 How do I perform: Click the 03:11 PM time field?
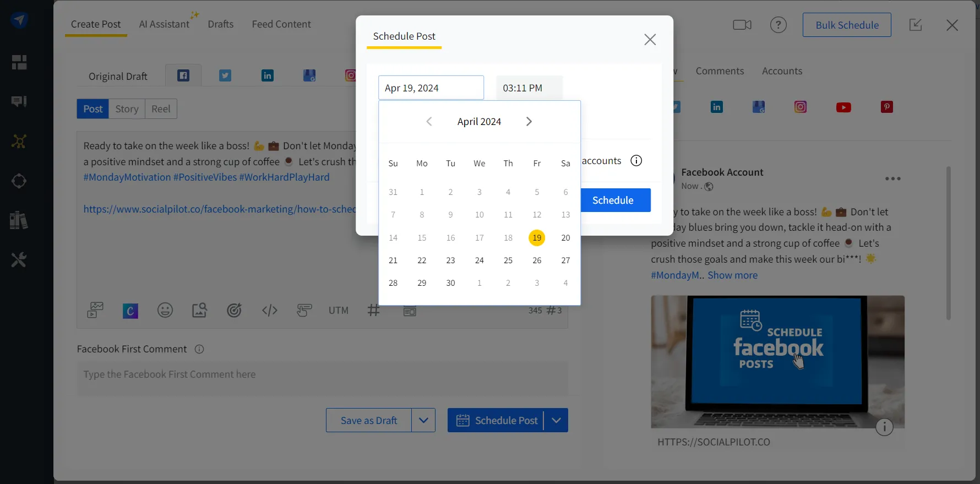point(529,88)
